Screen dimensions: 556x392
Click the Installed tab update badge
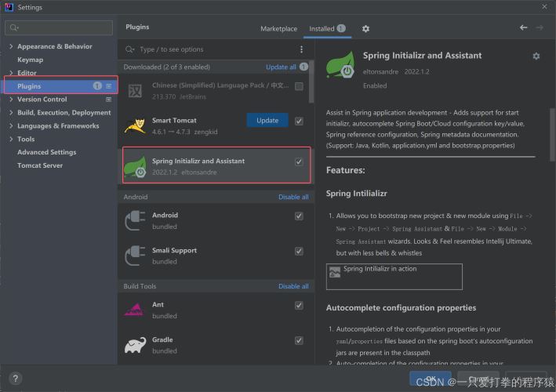pos(341,28)
